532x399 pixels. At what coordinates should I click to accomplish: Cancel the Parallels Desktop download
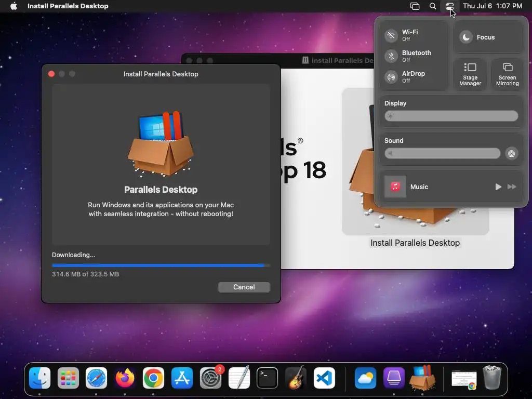point(244,287)
